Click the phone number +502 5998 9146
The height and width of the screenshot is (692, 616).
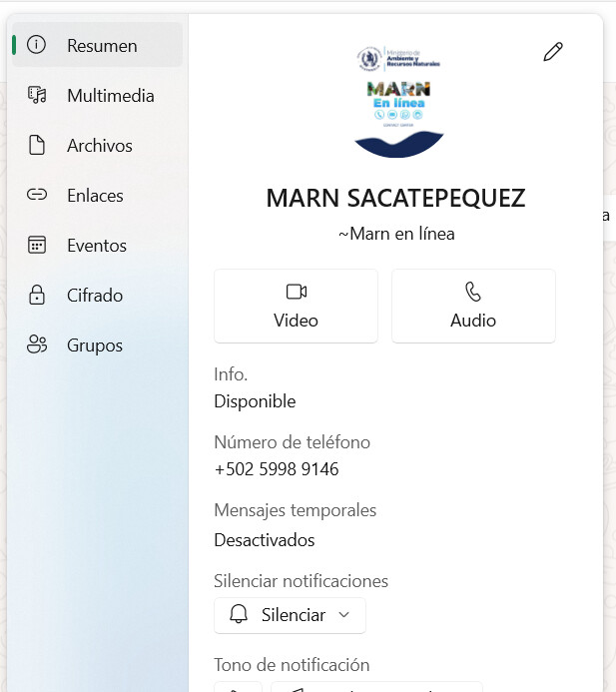tap(277, 469)
